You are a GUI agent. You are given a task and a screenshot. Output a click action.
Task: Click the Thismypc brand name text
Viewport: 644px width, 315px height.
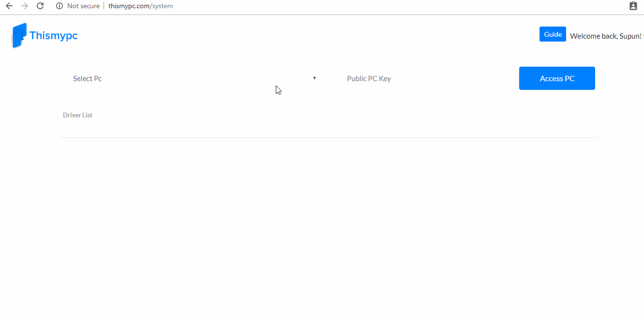point(54,35)
